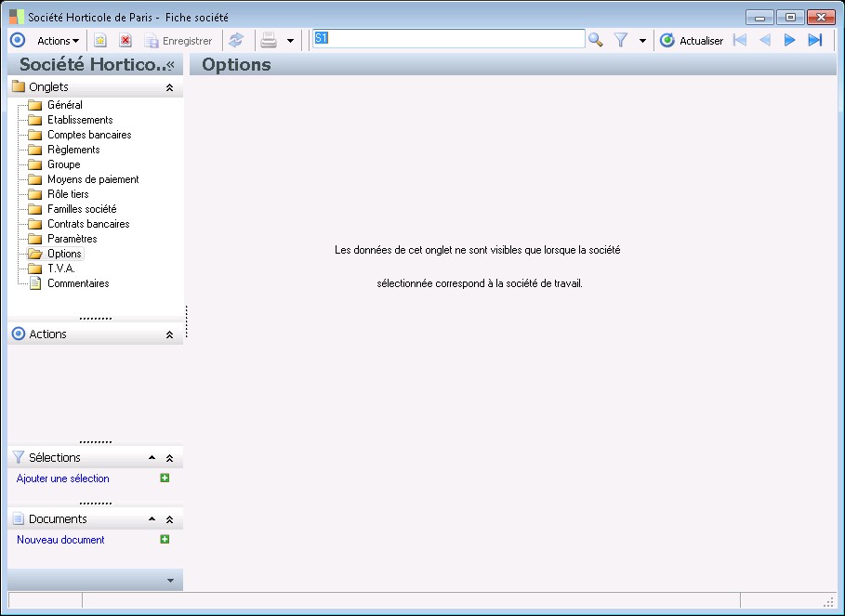Click the vertical sidebar splitter handle
The height and width of the screenshot is (616, 845).
pyautogui.click(x=187, y=322)
